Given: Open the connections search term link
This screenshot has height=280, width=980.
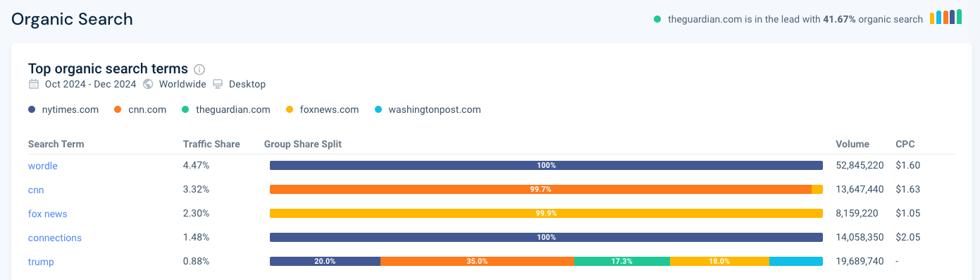Looking at the screenshot, I should coord(55,238).
